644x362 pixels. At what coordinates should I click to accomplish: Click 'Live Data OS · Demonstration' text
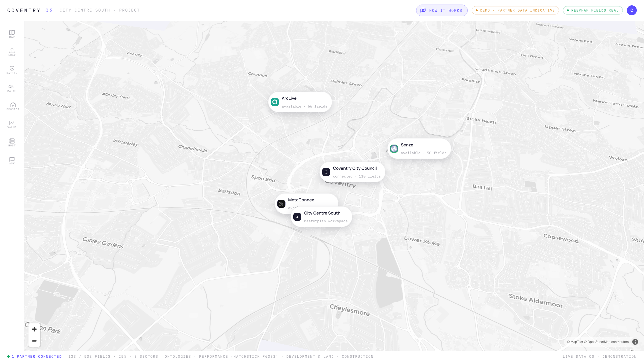pyautogui.click(x=600, y=357)
